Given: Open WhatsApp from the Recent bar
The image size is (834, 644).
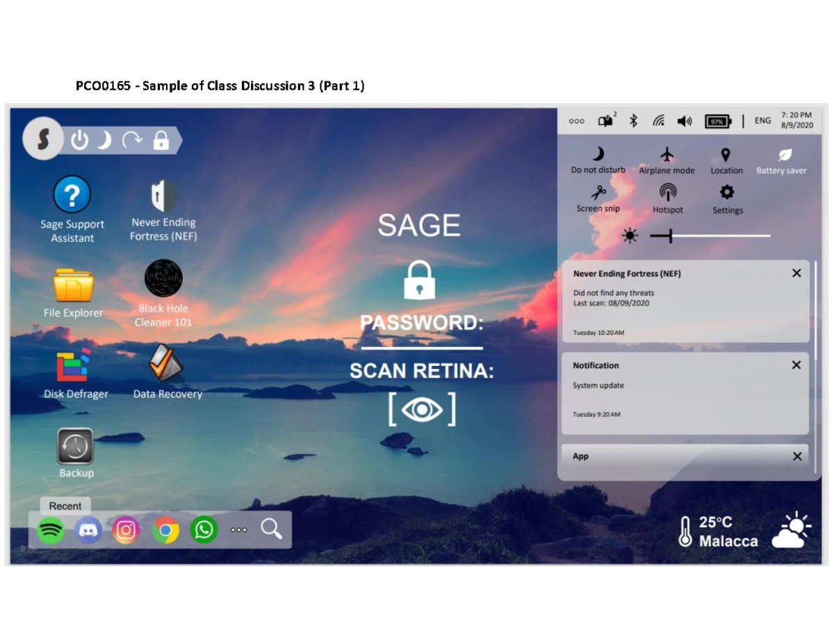Looking at the screenshot, I should [204, 531].
